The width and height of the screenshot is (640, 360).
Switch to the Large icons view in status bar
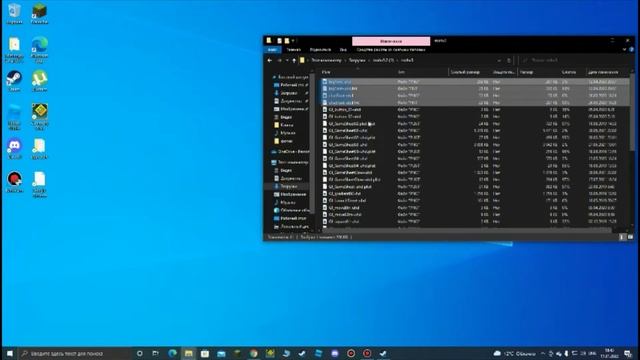[630, 237]
